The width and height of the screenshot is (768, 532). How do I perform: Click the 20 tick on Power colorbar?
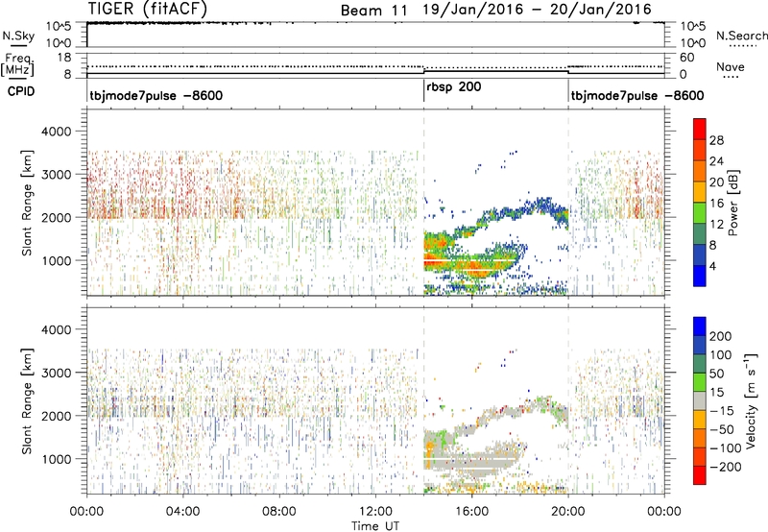(x=716, y=182)
